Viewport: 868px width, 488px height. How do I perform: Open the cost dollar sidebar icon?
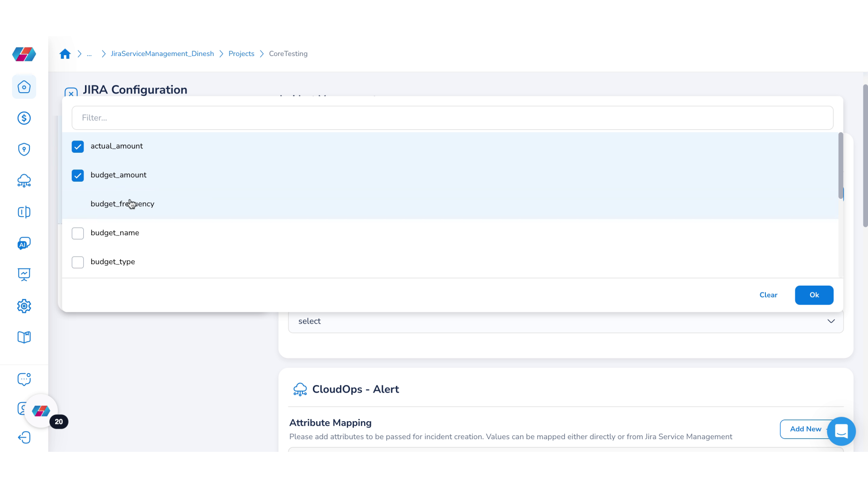pos(24,118)
